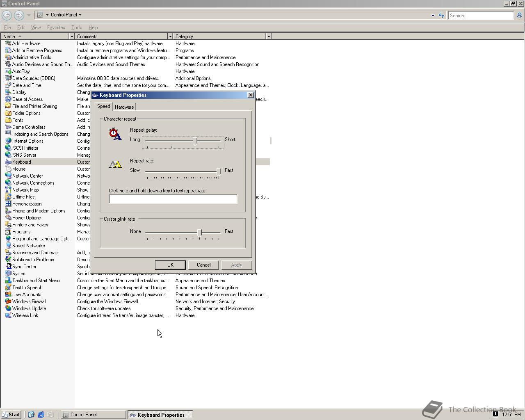Click the Control Panel search box
The height and width of the screenshot is (420, 525).
(x=481, y=15)
